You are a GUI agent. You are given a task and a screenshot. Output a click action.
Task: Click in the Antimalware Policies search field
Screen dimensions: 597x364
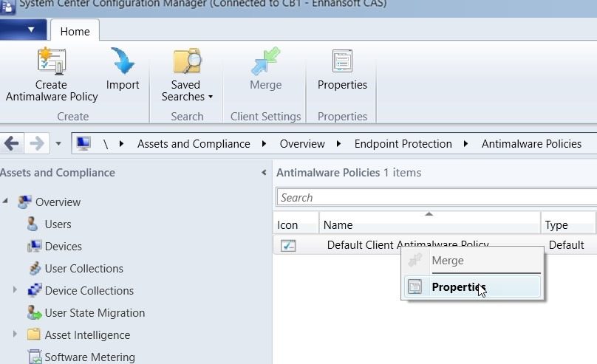437,197
